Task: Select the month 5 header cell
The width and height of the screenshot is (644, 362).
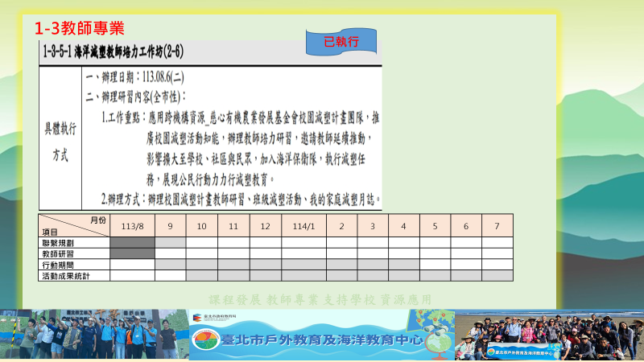Action: pos(435,226)
